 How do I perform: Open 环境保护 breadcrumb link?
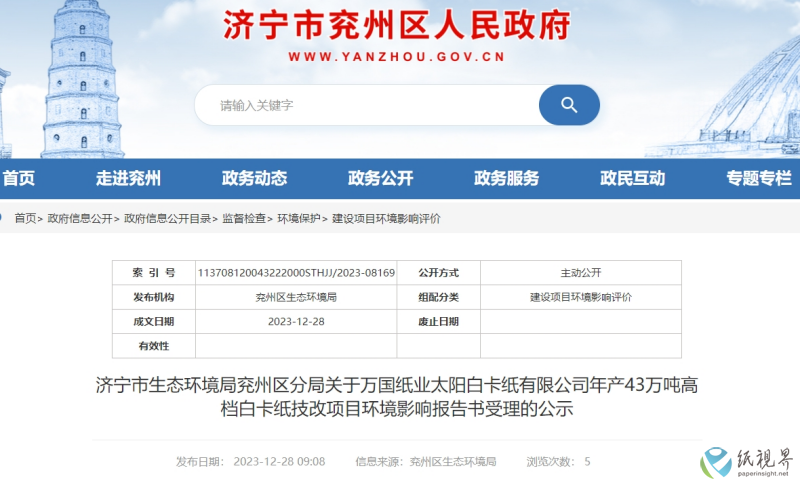298,219
